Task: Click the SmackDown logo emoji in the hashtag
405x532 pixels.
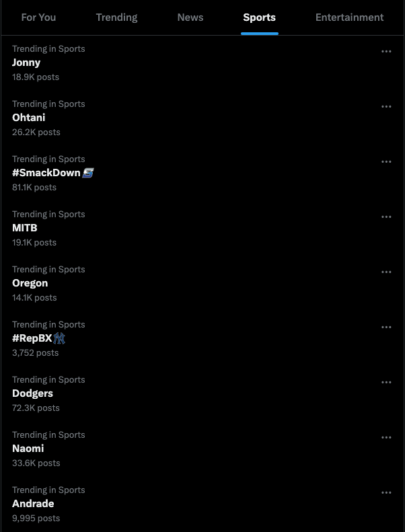Action: point(87,173)
